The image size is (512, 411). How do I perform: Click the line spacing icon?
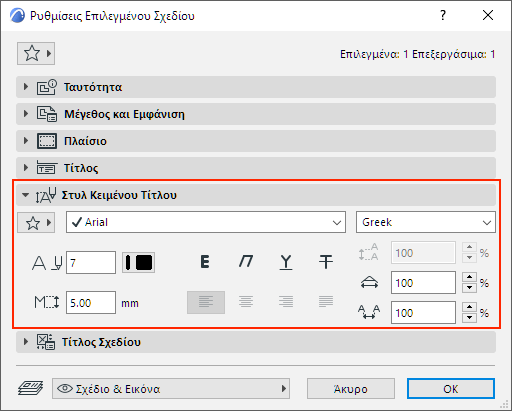tap(369, 252)
